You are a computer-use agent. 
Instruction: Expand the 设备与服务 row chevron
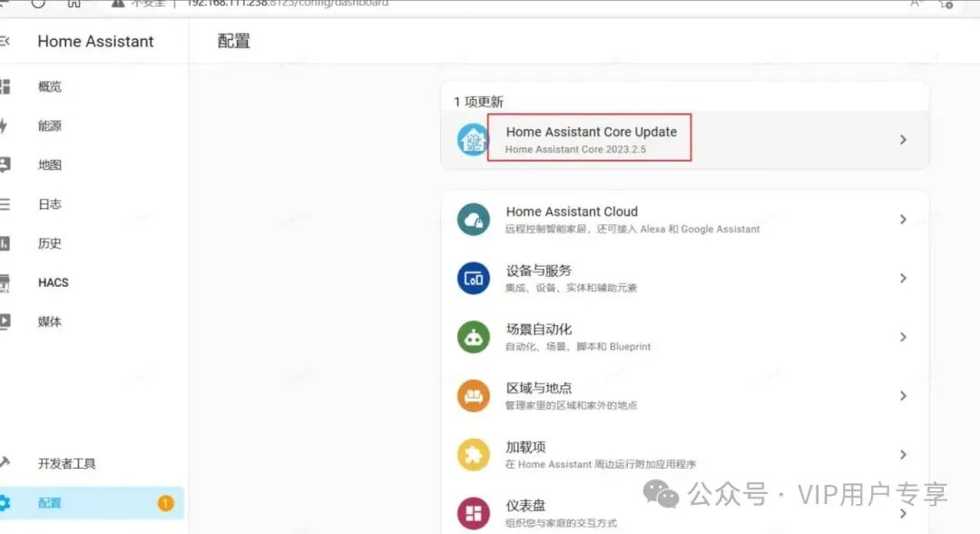tap(903, 278)
